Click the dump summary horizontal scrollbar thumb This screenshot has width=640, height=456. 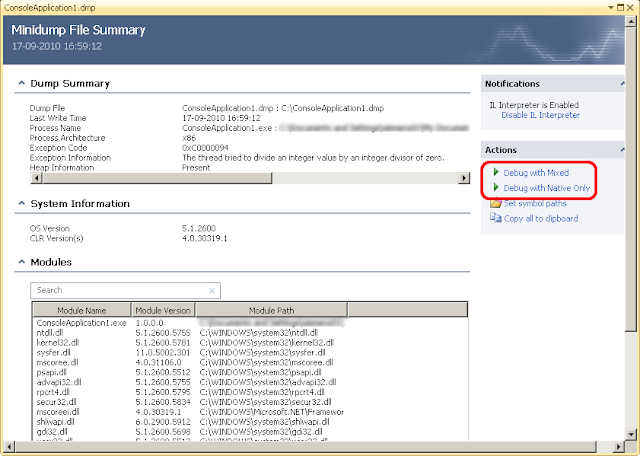click(157, 178)
